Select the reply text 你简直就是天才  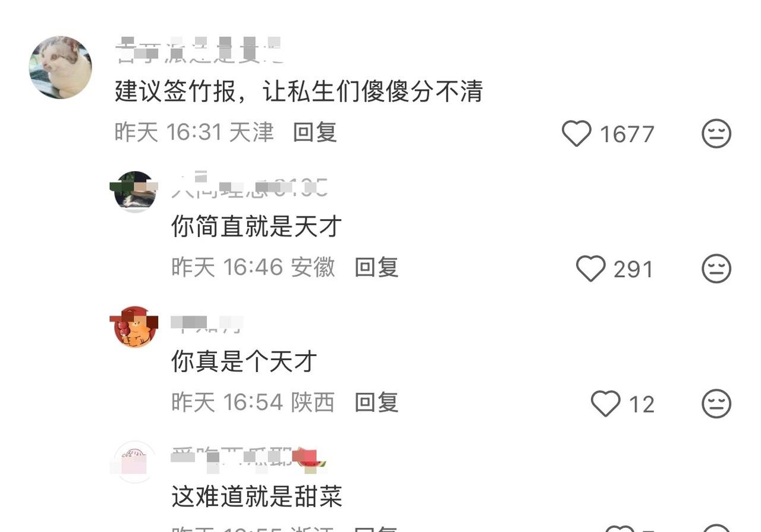click(257, 226)
